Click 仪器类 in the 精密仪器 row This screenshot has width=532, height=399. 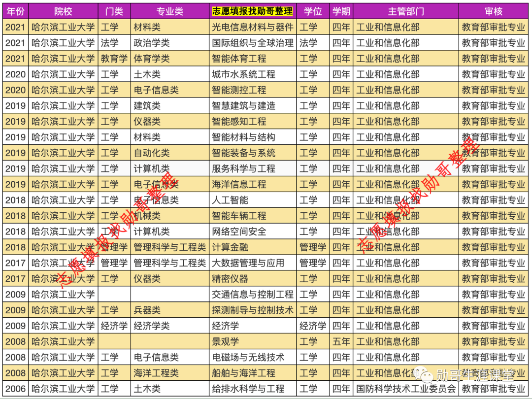[169, 278]
